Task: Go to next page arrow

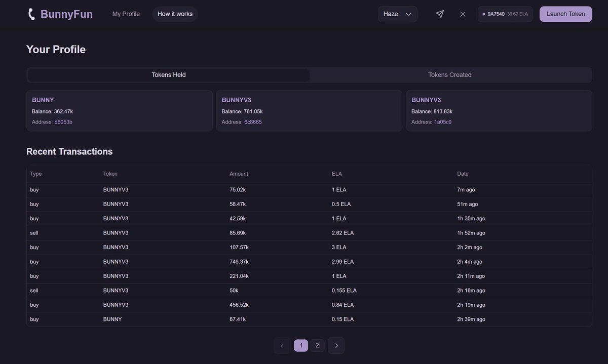Action: tap(336, 346)
